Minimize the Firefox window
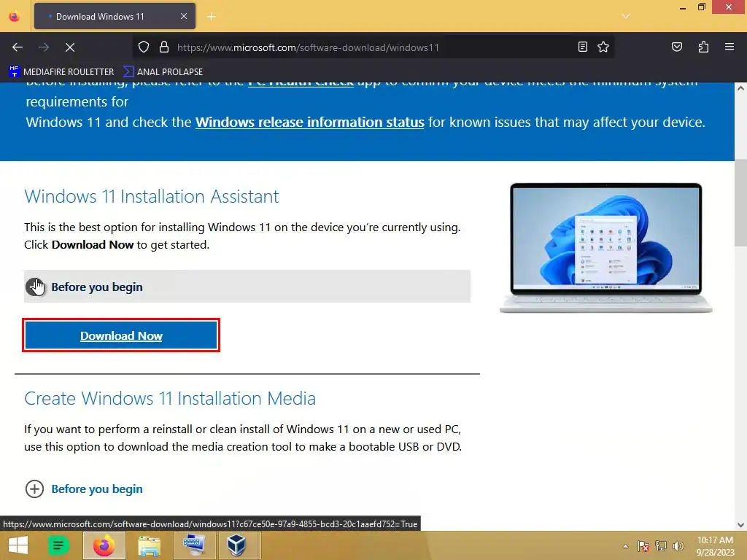This screenshot has height=560, width=747. click(683, 7)
